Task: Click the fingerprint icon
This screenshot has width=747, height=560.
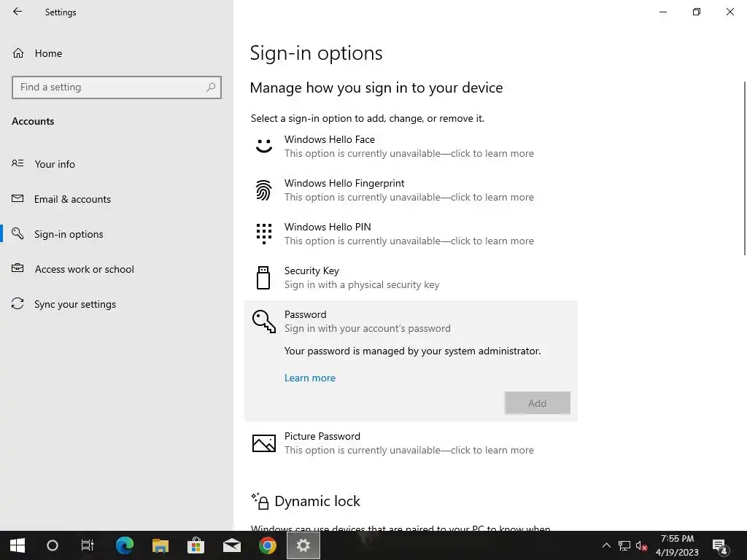Action: 263,190
